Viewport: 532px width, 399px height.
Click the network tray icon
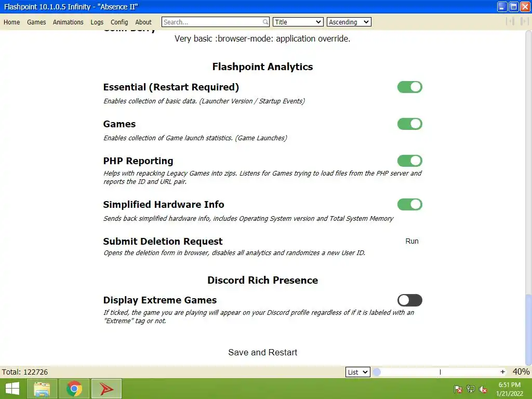pyautogui.click(x=471, y=389)
